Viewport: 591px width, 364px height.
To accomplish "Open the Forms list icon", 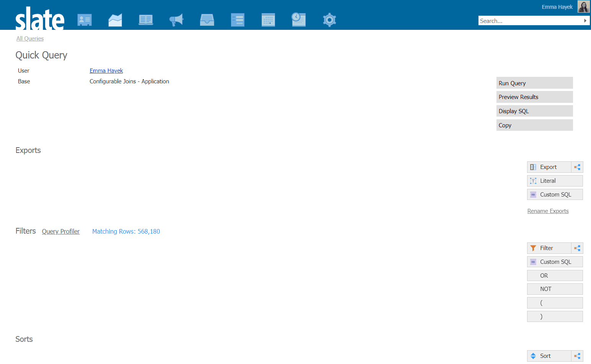I will pyautogui.click(x=238, y=20).
